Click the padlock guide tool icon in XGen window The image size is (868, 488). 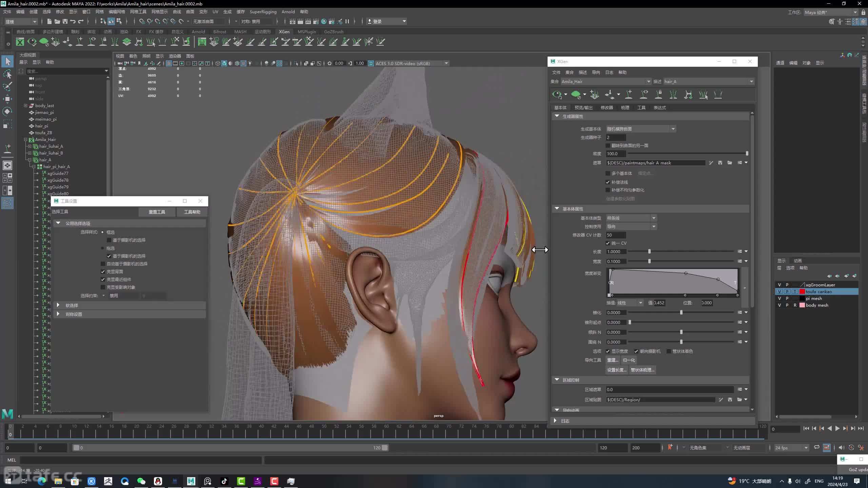[658, 95]
